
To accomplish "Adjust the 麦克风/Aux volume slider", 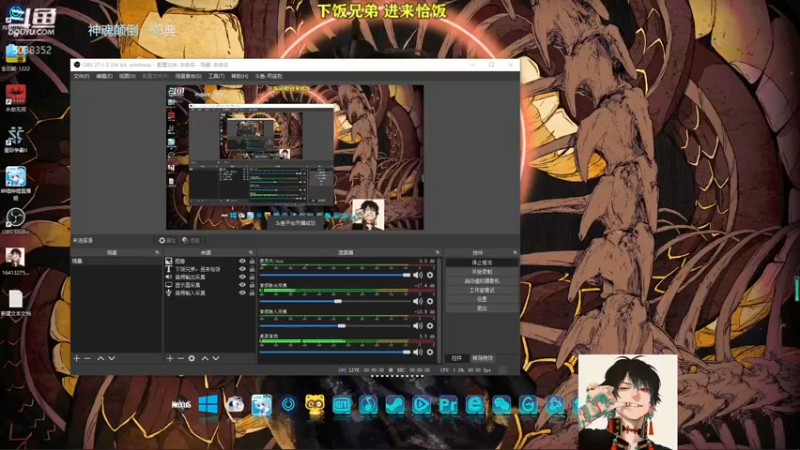I will [335, 275].
